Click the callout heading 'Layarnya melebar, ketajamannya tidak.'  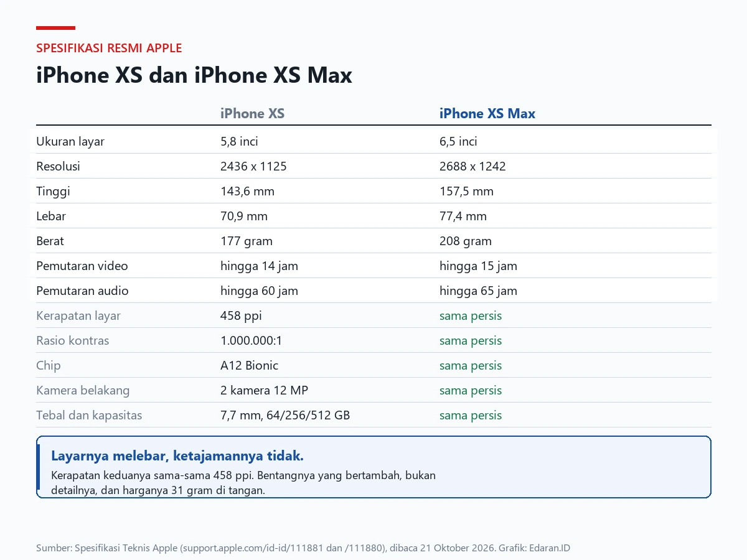(x=177, y=455)
